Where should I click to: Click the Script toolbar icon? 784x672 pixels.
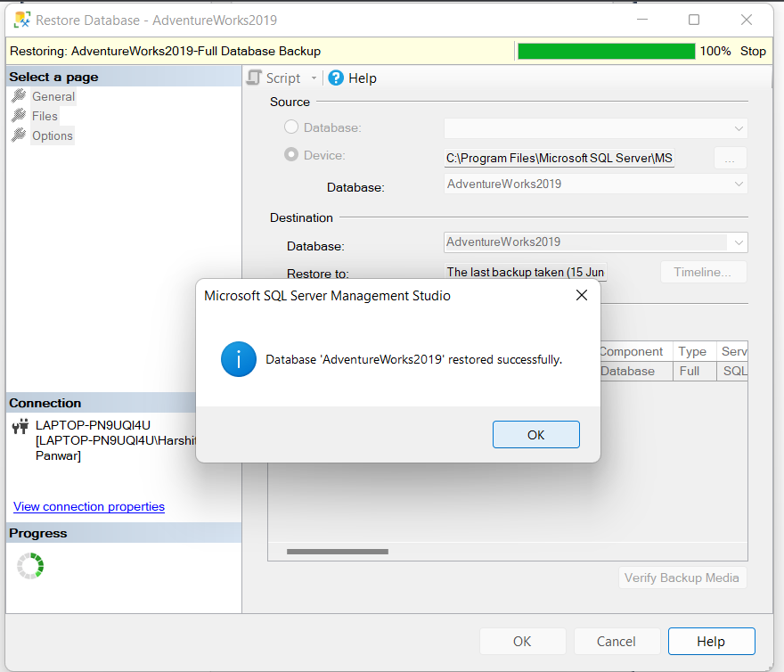pyautogui.click(x=255, y=78)
